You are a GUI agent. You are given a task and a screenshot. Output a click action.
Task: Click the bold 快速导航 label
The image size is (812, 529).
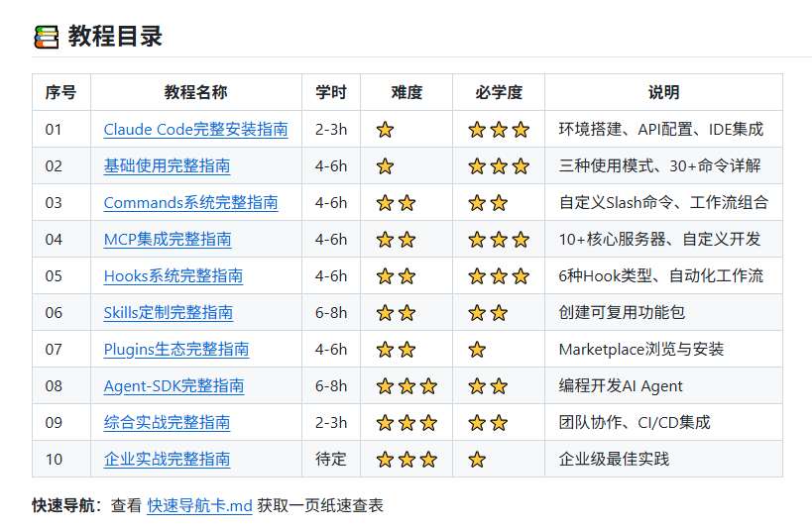coord(63,505)
